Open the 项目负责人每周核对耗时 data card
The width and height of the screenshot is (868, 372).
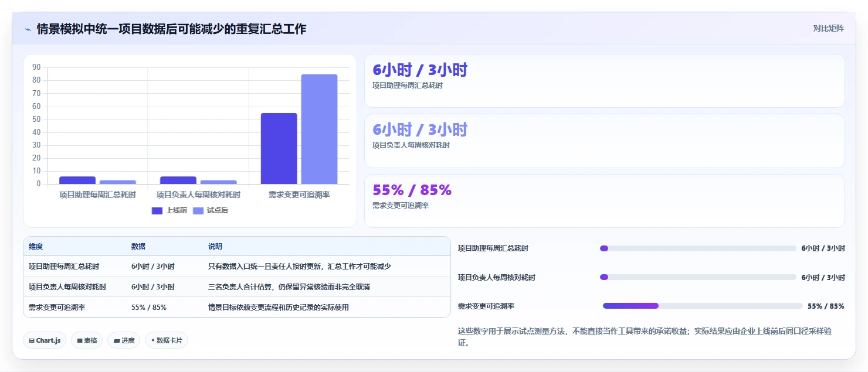click(x=605, y=141)
